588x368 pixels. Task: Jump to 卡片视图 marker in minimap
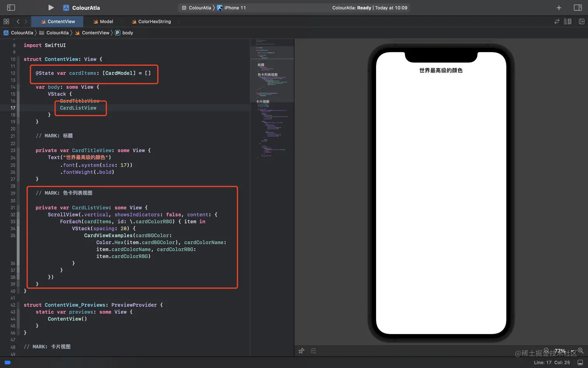tap(262, 102)
